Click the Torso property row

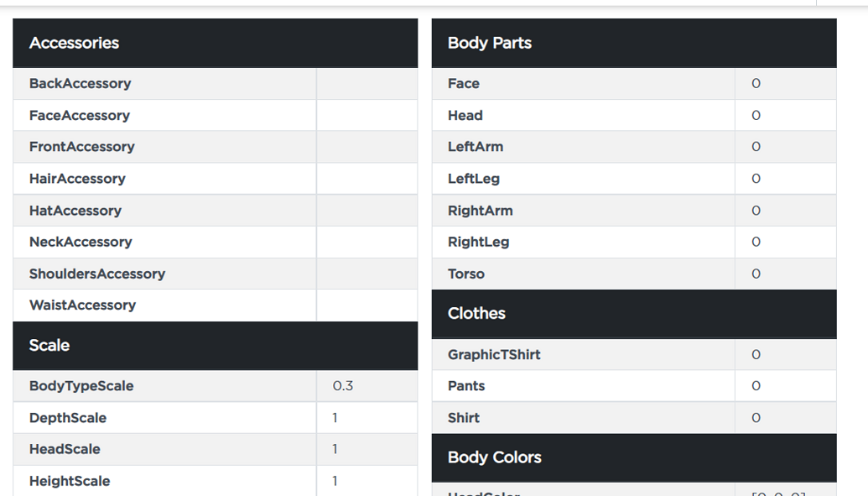pyautogui.click(x=634, y=274)
